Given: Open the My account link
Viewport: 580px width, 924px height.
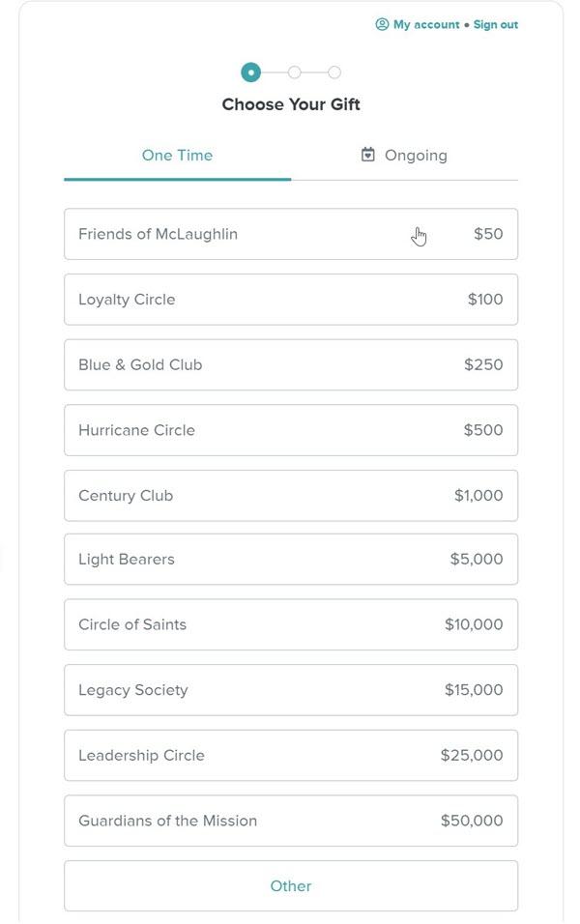Looking at the screenshot, I should (425, 25).
